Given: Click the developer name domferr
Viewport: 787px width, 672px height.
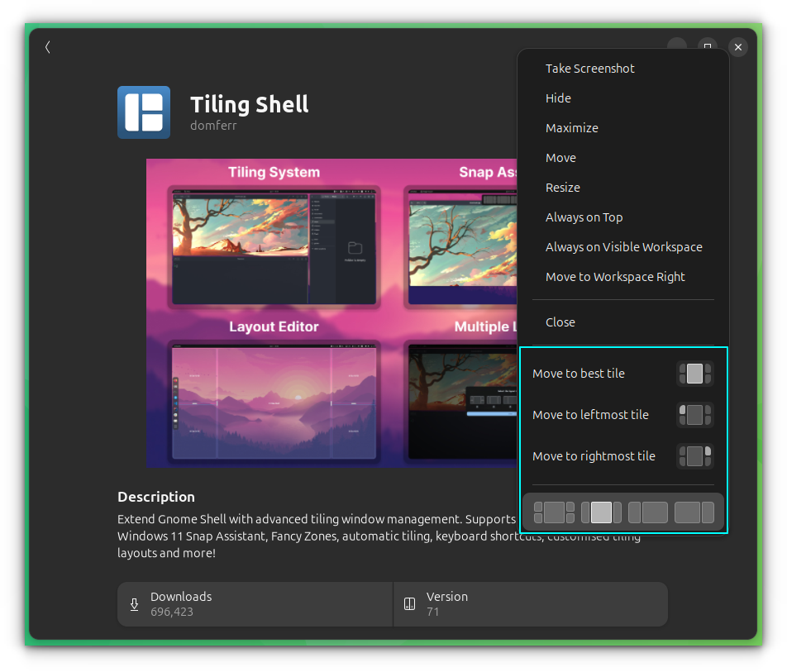Looking at the screenshot, I should tap(213, 126).
